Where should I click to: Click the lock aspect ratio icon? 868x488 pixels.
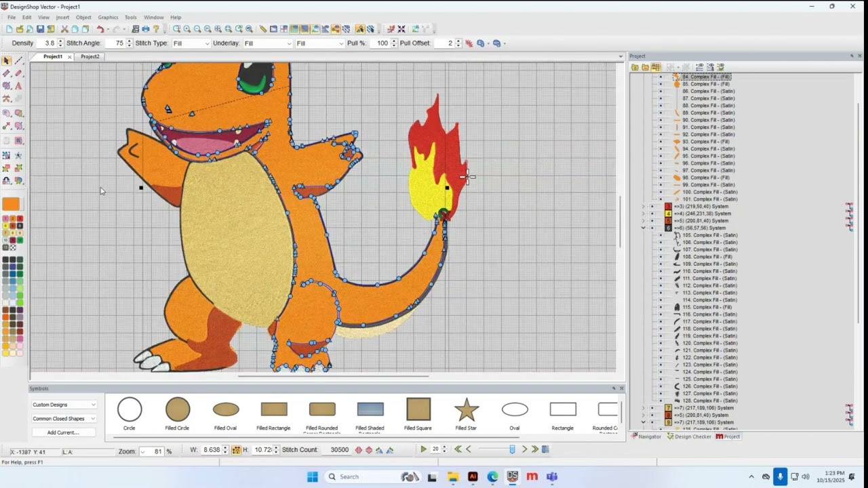(236, 450)
